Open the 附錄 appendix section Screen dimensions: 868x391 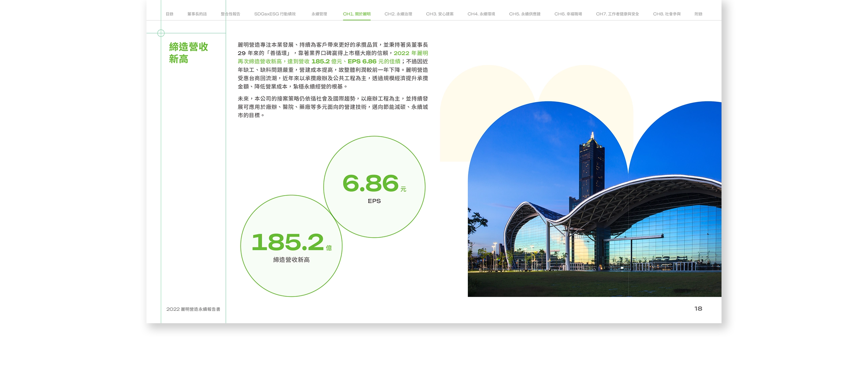[699, 14]
